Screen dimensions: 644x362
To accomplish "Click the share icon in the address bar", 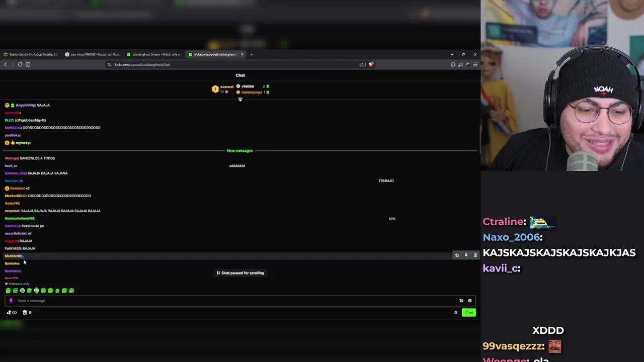I will 361,64.
